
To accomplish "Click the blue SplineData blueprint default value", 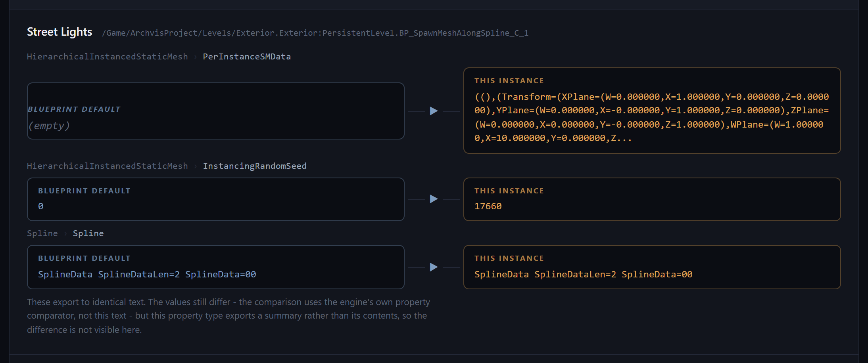I will [x=147, y=274].
